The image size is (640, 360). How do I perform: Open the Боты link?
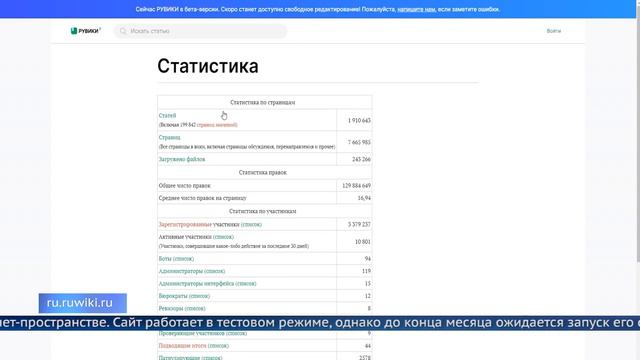coord(164,258)
